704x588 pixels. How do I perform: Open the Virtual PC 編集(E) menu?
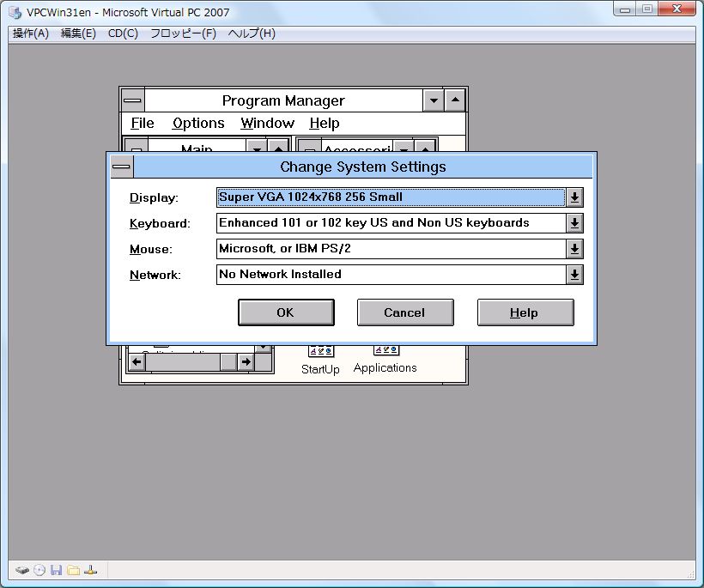point(78,33)
